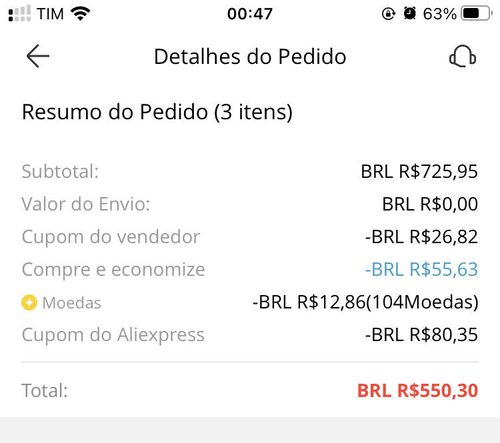Tap Cupom do Aliexpress label
The height and width of the screenshot is (443, 500).
[113, 335]
